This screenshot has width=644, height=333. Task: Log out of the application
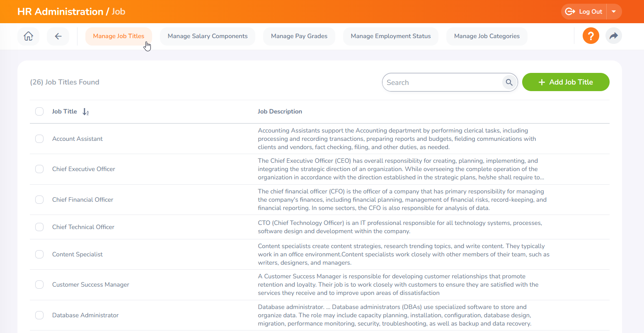(x=584, y=12)
